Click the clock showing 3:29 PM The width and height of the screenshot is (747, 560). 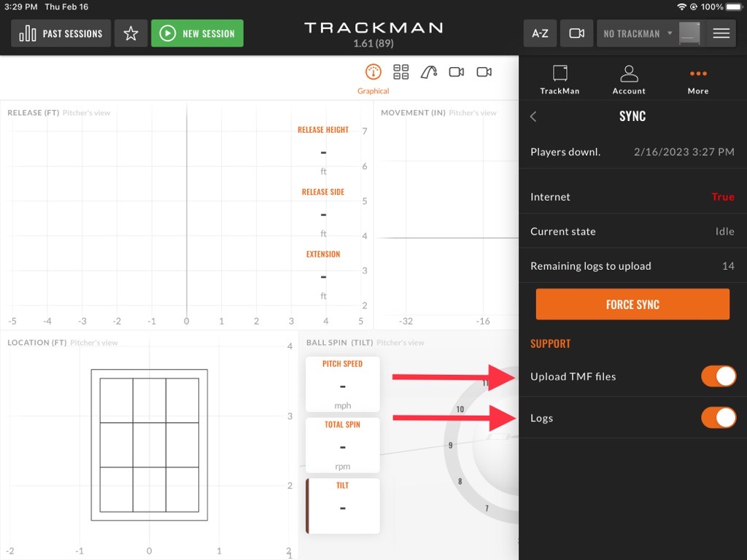pyautogui.click(x=20, y=7)
